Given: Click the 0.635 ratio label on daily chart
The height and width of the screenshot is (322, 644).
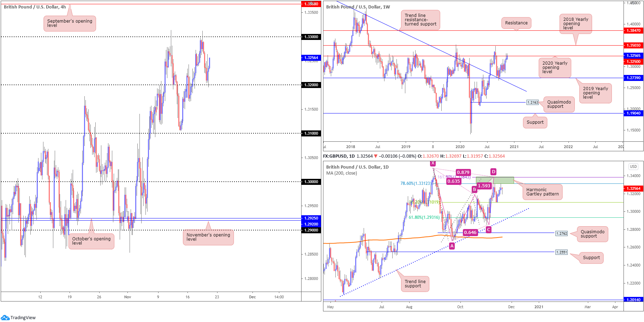Looking at the screenshot, I should [453, 181].
